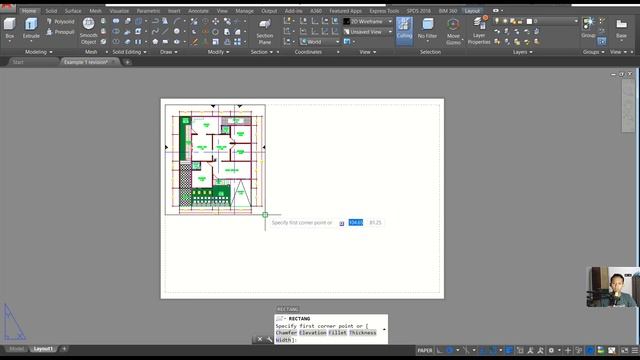640x360 pixels.
Task: Open command line customize wrench
Action: [269, 339]
